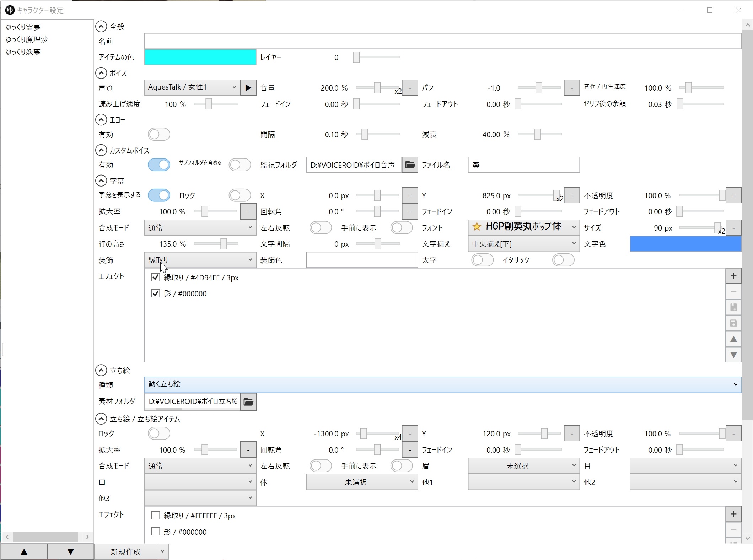Remove the selected subtitle effect
Viewport: 753px width, 560px height.
[x=733, y=292]
